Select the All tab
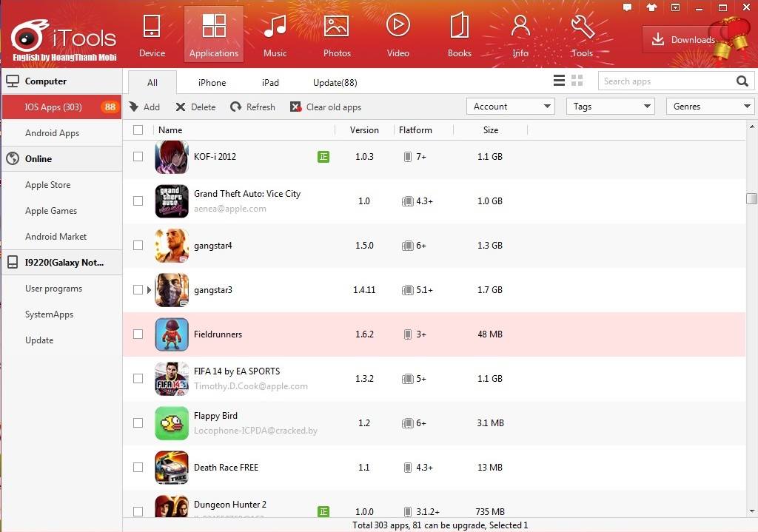Viewport: 758px width, 532px height. 152,83
